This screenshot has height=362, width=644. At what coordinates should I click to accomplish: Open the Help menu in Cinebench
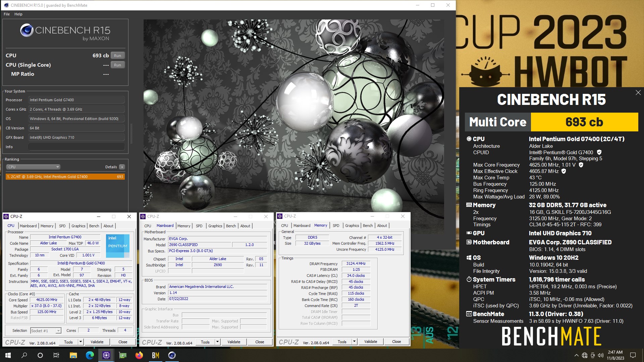click(18, 14)
